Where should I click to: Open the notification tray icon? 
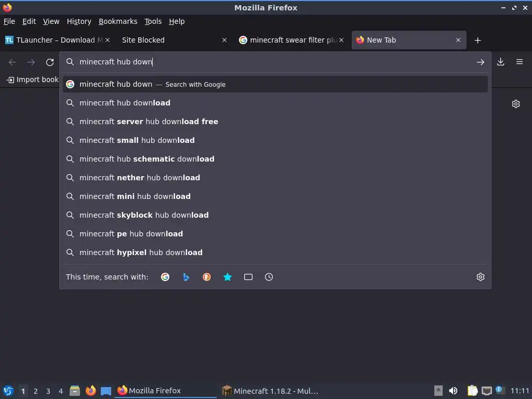click(499, 390)
